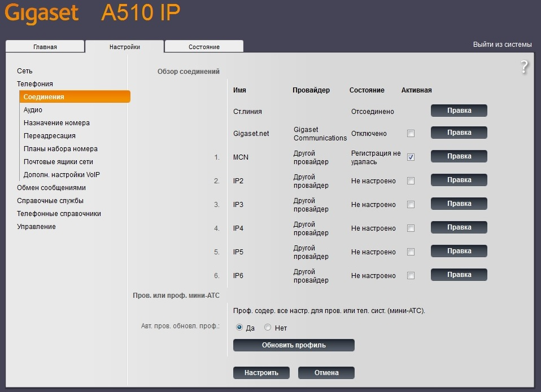
Task: Click Правка for IP6 row
Action: coord(459,275)
